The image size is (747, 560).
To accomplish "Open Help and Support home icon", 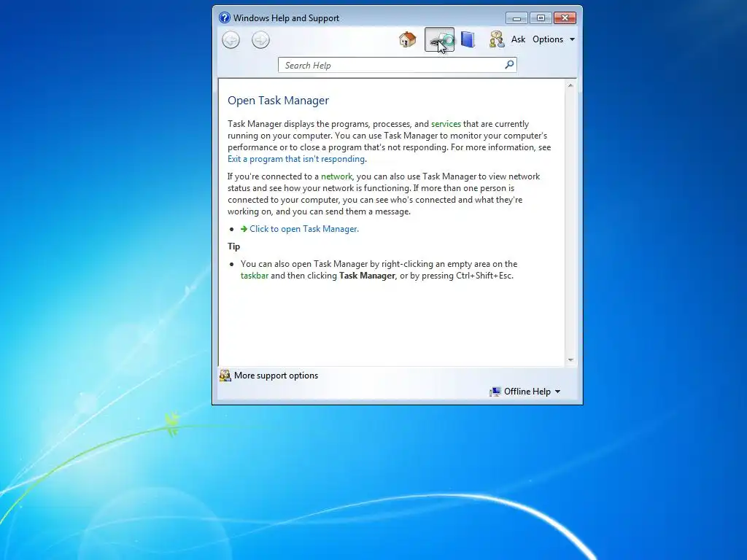I will (x=407, y=39).
